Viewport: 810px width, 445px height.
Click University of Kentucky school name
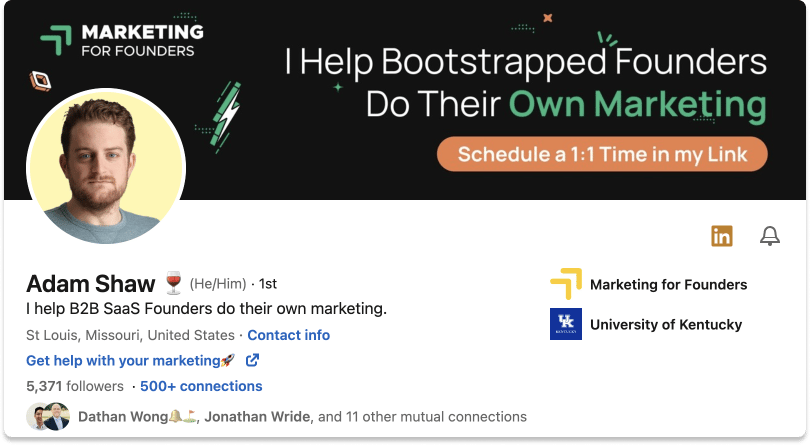666,325
